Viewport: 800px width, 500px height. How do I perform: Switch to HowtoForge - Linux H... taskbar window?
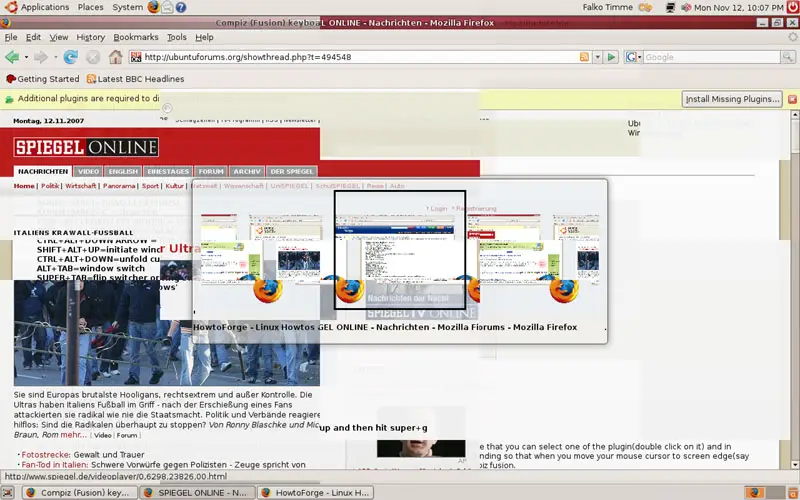tap(315, 493)
